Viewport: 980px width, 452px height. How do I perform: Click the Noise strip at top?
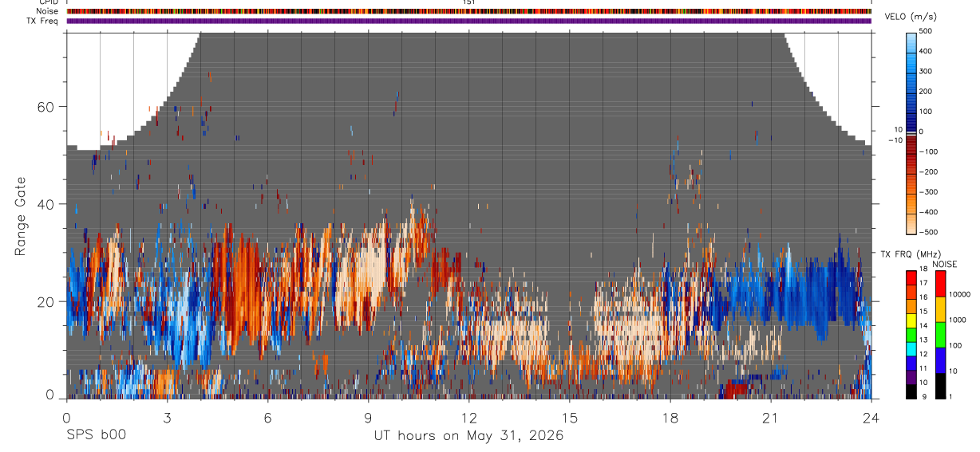[468, 11]
